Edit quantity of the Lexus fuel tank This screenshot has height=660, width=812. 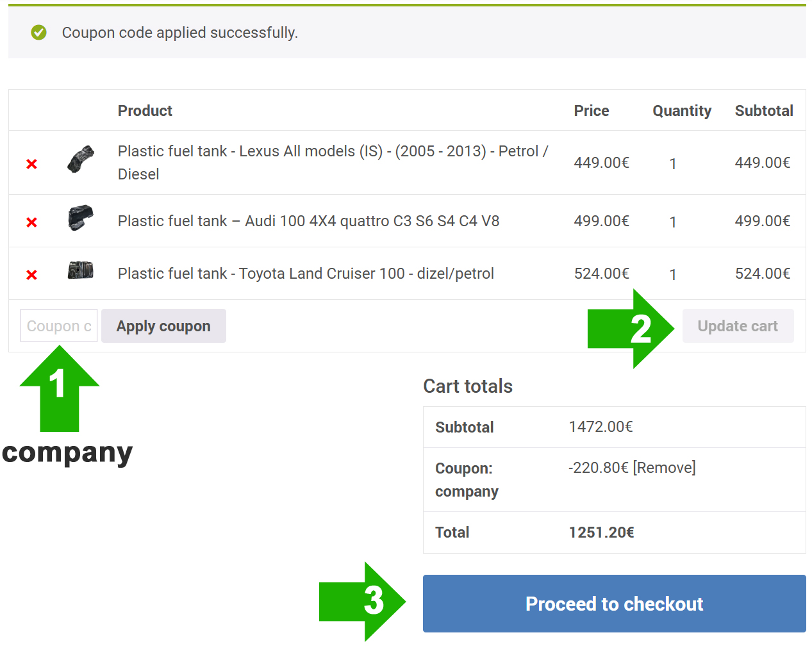point(673,164)
